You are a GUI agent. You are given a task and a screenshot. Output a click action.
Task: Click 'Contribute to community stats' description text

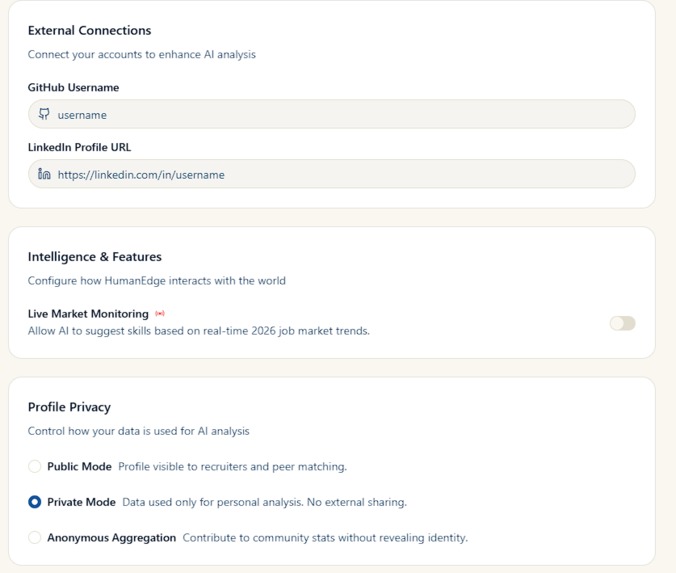(325, 538)
